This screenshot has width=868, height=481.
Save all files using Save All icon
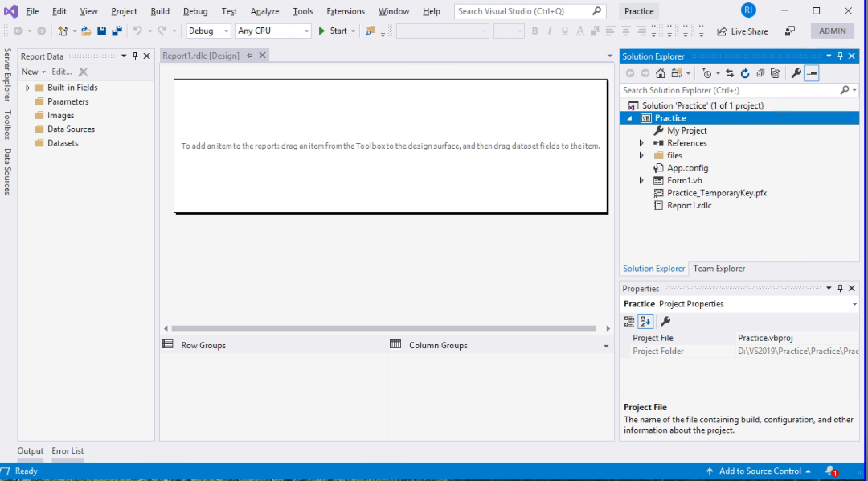point(117,30)
